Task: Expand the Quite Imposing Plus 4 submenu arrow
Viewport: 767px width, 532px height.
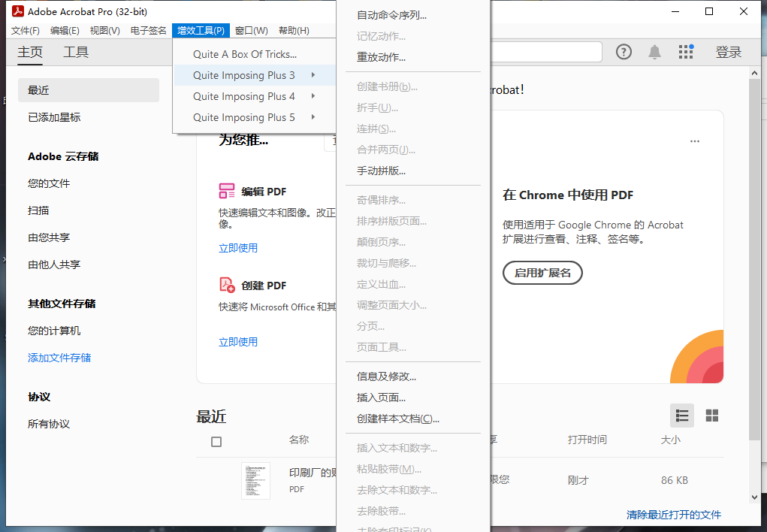Action: (x=313, y=96)
